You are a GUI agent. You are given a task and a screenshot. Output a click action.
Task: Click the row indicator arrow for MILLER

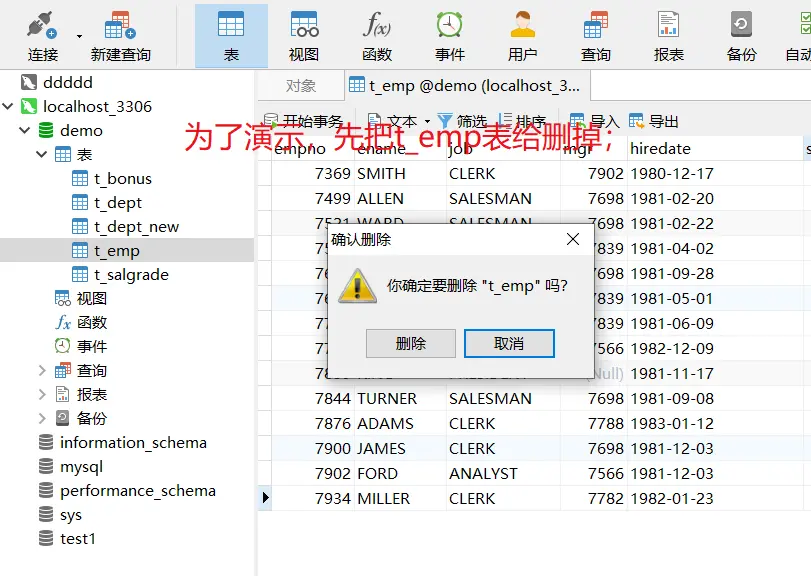pos(265,498)
